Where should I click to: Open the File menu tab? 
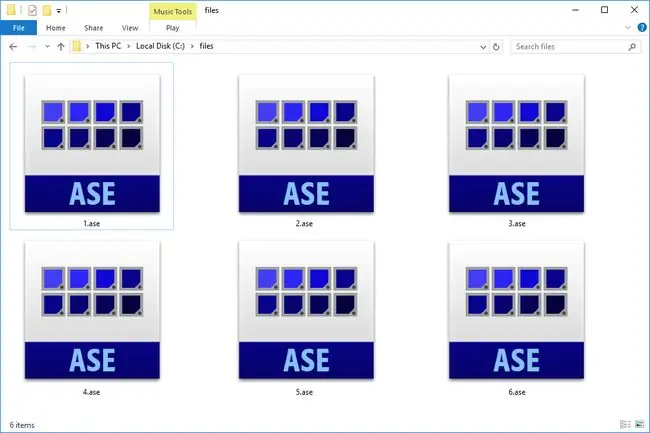pyautogui.click(x=19, y=28)
